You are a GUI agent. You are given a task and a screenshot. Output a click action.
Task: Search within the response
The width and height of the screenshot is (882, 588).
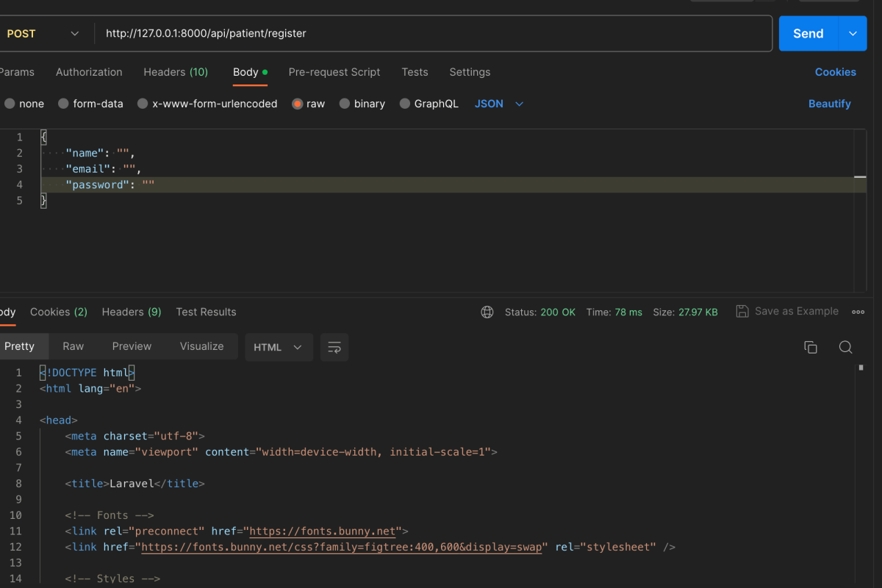(845, 347)
